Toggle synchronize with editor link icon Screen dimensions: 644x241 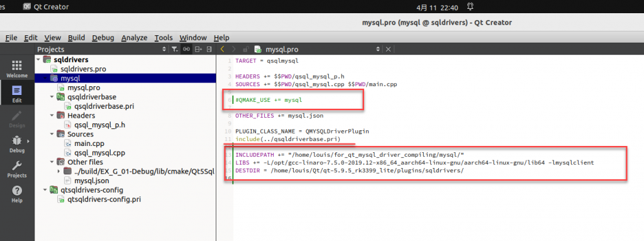tap(186, 49)
